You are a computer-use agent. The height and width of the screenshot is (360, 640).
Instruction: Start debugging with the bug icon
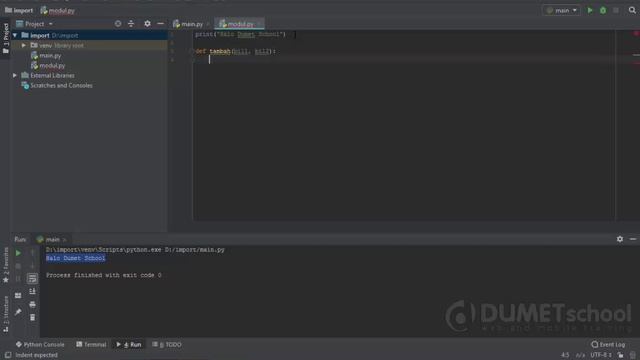[603, 10]
